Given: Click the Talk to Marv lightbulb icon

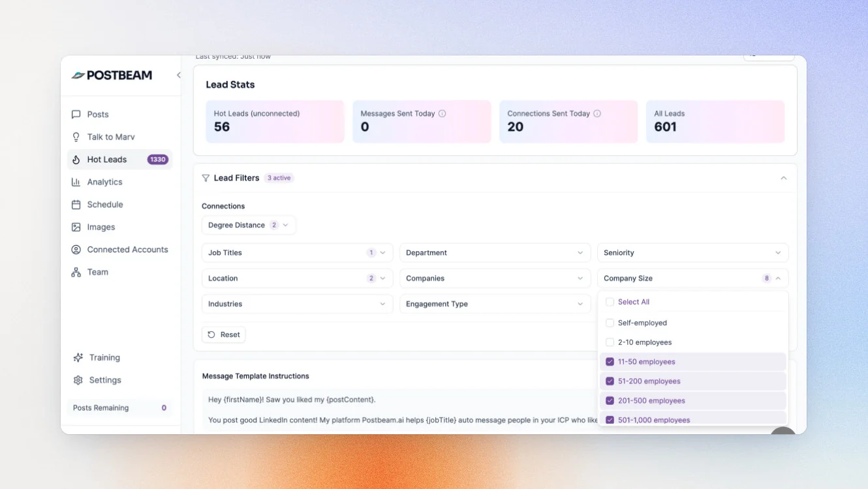Looking at the screenshot, I should (76, 137).
